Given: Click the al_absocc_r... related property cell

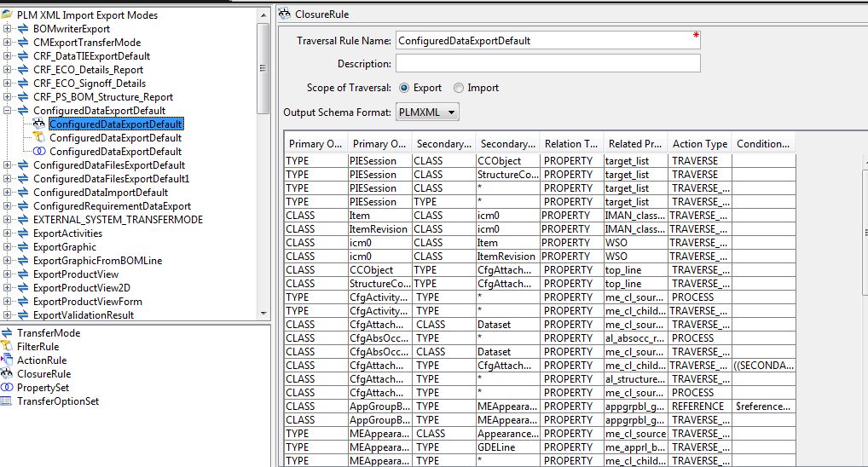Looking at the screenshot, I should coord(635,338).
